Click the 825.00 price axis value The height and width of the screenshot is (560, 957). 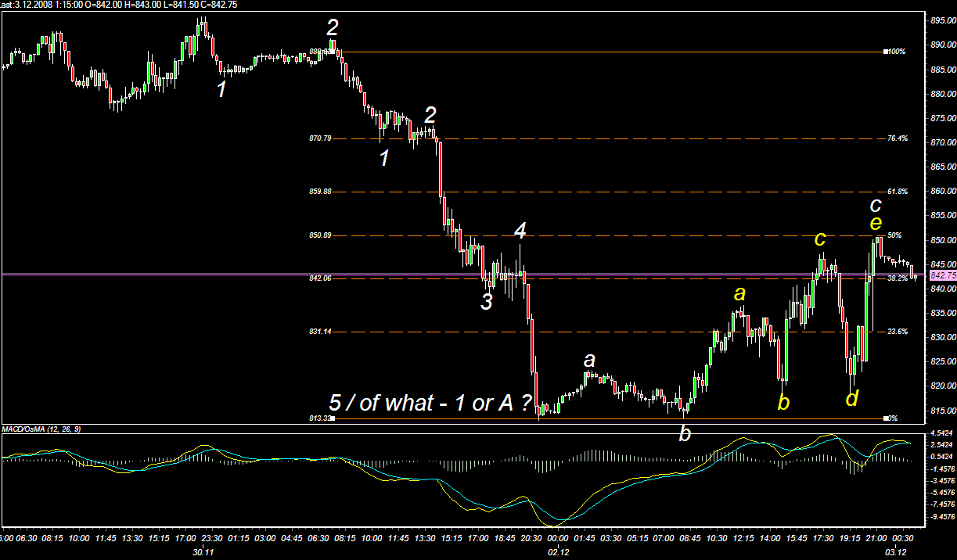point(941,361)
